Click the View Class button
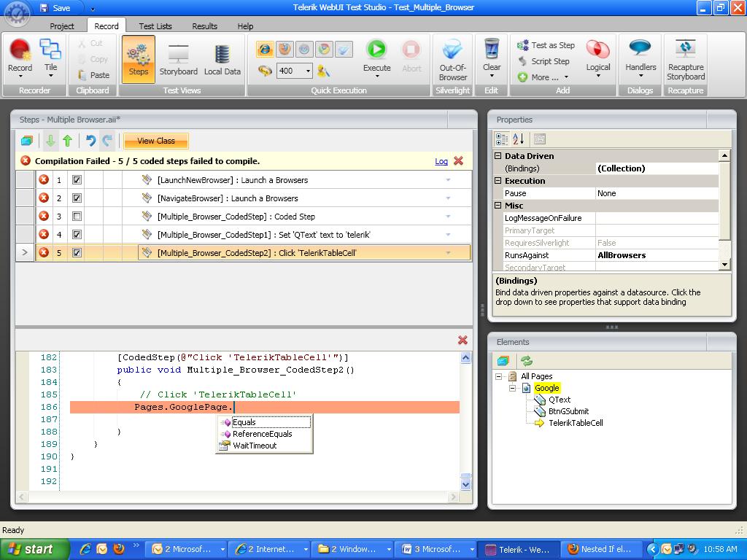Image resolution: width=747 pixels, height=560 pixels. click(x=156, y=141)
